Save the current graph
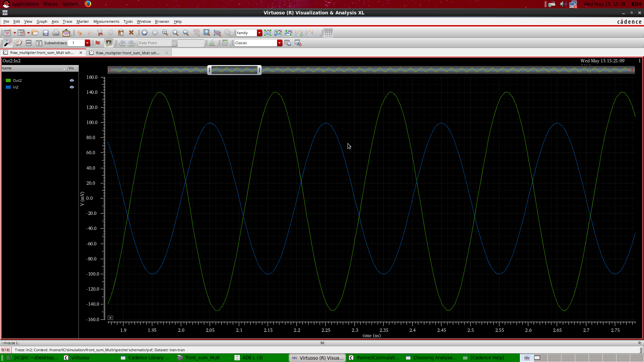This screenshot has height=362, width=644. (x=46, y=33)
